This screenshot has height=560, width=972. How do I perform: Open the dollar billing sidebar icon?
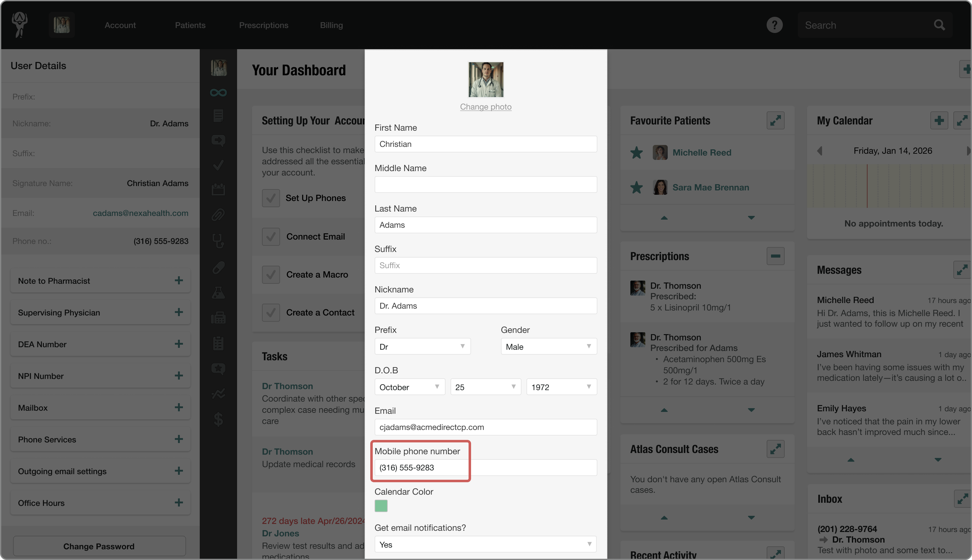218,419
